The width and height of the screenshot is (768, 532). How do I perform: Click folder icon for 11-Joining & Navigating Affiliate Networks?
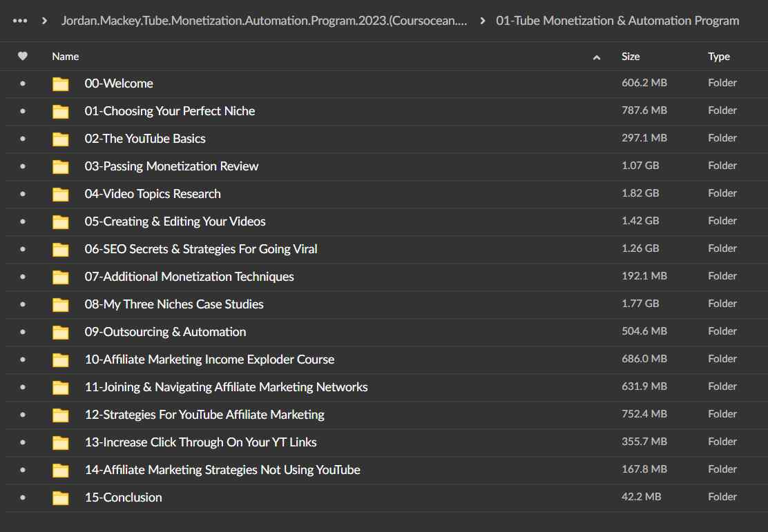61,388
